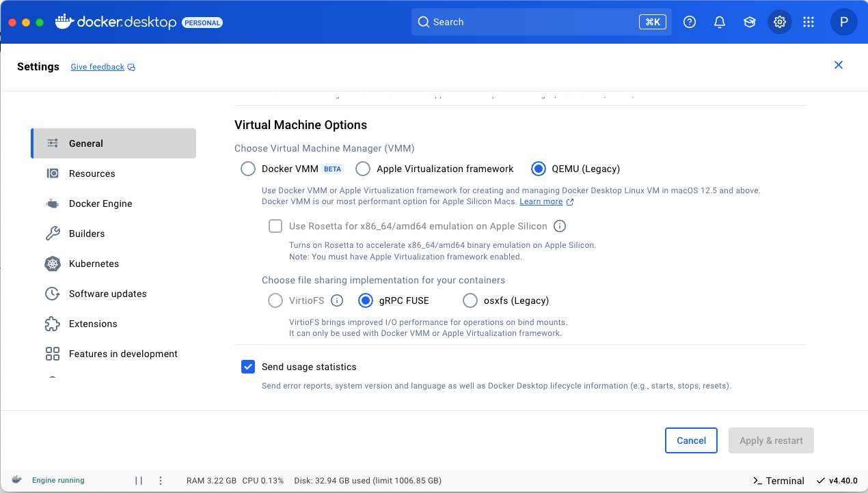Click the Give feedback chat icon
868x493 pixels.
point(131,67)
